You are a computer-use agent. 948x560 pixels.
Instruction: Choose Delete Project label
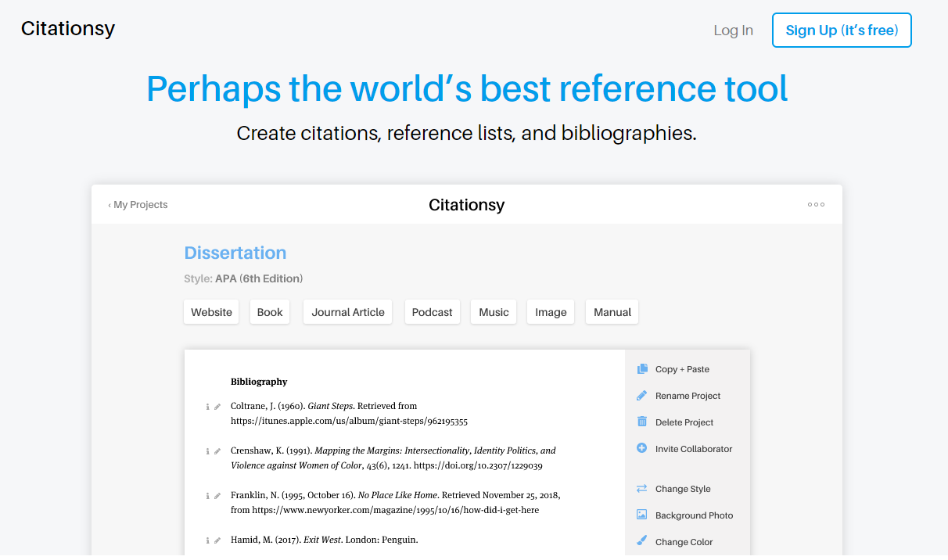click(x=684, y=422)
